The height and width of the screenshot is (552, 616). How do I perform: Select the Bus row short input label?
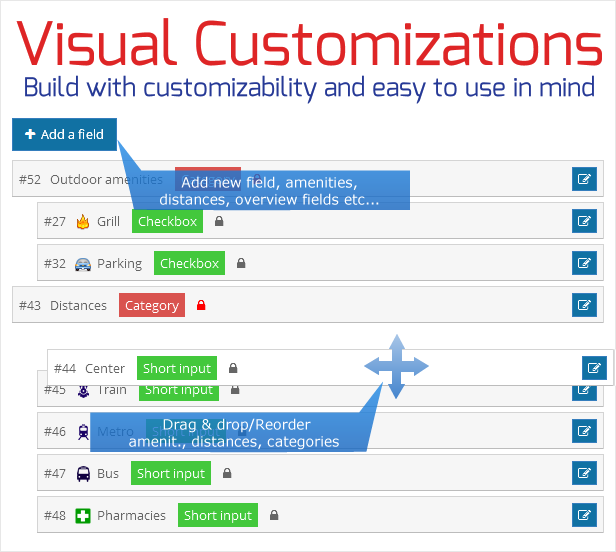[170, 473]
